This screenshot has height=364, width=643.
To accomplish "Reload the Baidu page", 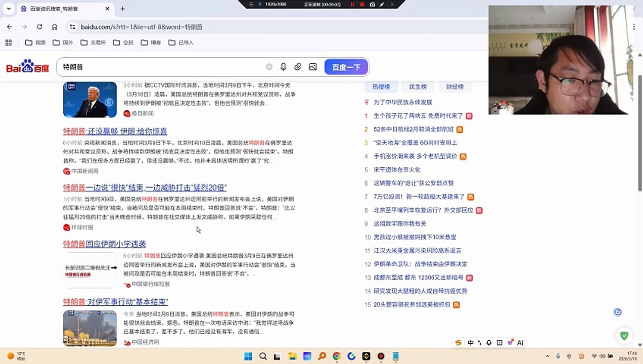I will [39, 27].
